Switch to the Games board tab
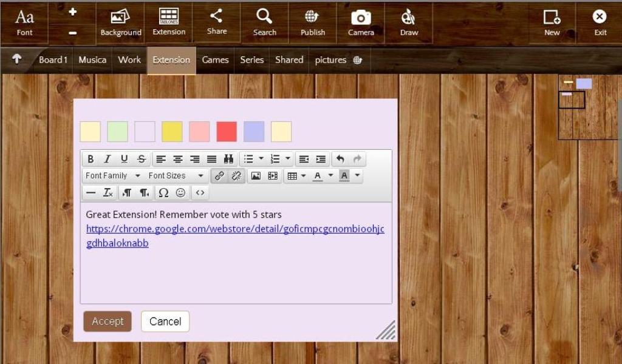The width and height of the screenshot is (622, 364). [x=215, y=60]
